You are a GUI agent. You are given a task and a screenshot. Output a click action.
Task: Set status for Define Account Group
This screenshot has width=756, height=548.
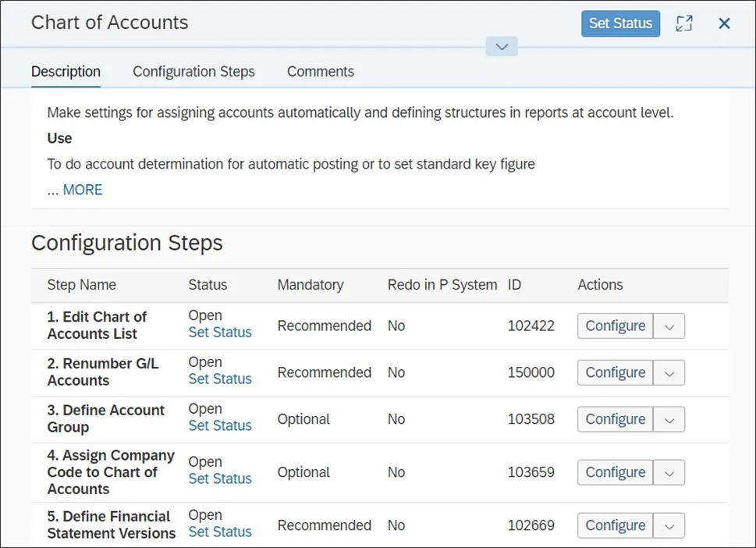220,426
